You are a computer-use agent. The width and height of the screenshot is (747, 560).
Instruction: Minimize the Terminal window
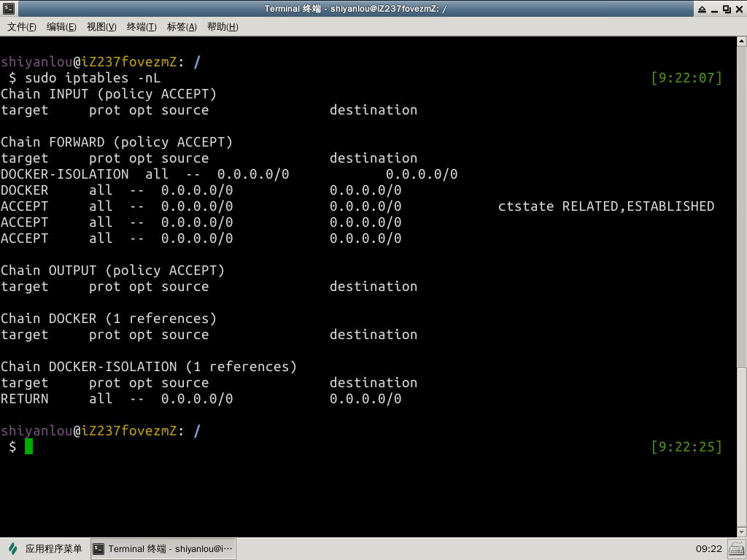click(x=714, y=9)
